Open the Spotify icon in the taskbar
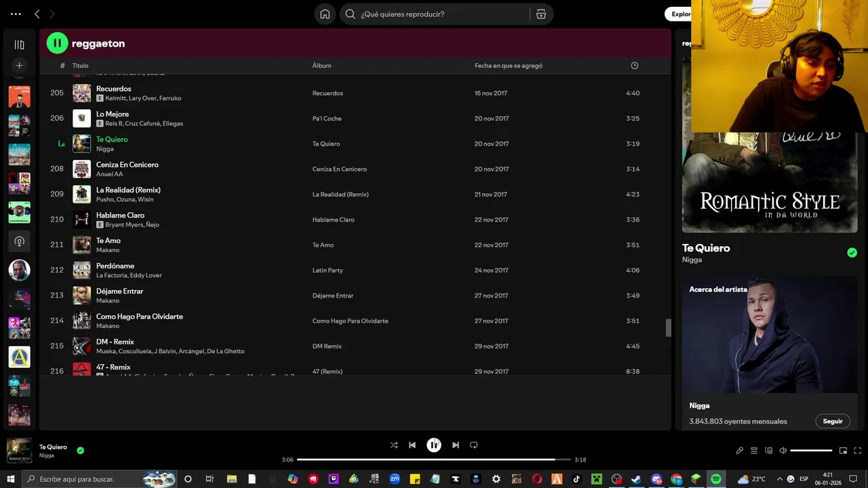 tap(716, 479)
